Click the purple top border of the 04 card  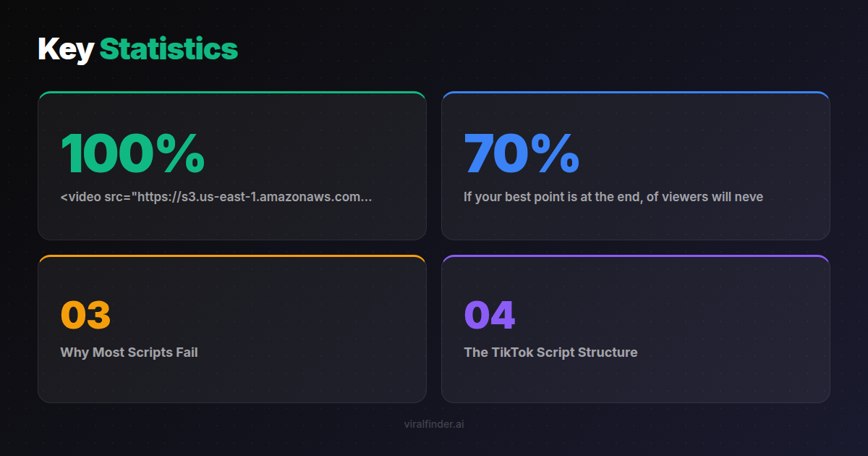click(x=635, y=256)
